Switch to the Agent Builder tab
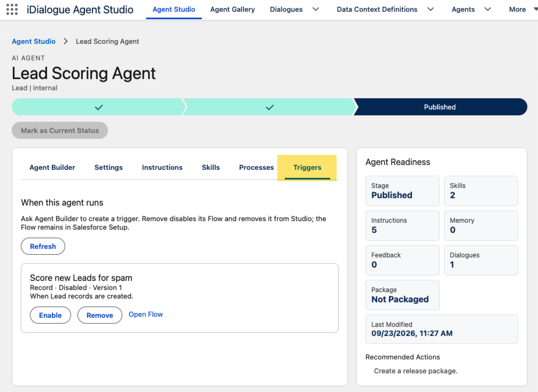The image size is (538, 392). (x=52, y=167)
